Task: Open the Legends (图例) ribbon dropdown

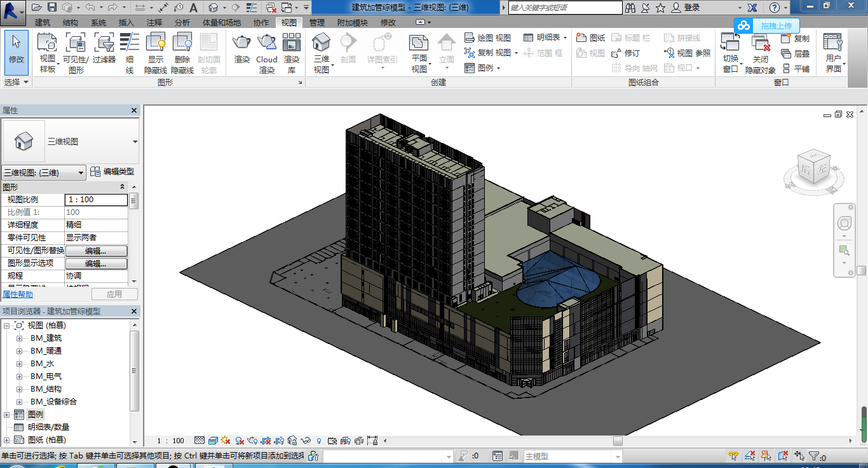Action: coord(482,68)
